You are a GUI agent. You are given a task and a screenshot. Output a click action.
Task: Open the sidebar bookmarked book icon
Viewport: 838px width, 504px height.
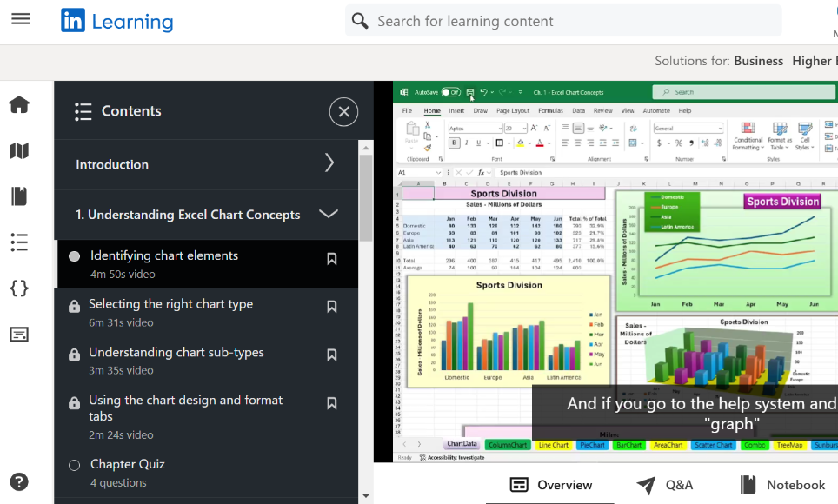tap(19, 196)
